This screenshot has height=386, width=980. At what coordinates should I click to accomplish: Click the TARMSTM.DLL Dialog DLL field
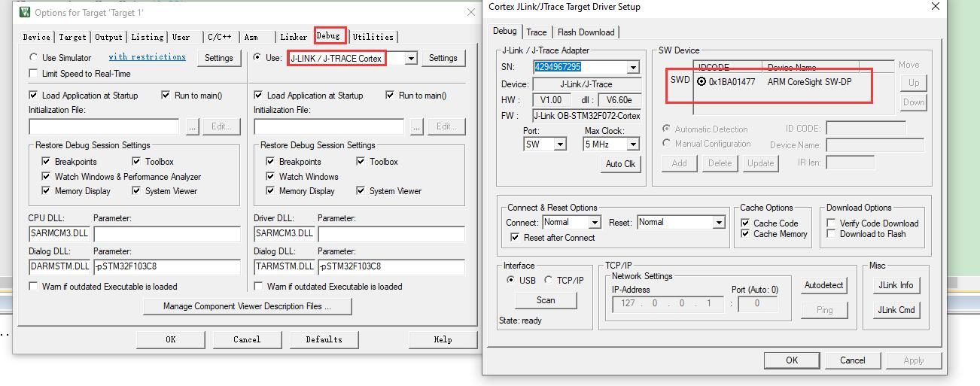[x=284, y=267]
